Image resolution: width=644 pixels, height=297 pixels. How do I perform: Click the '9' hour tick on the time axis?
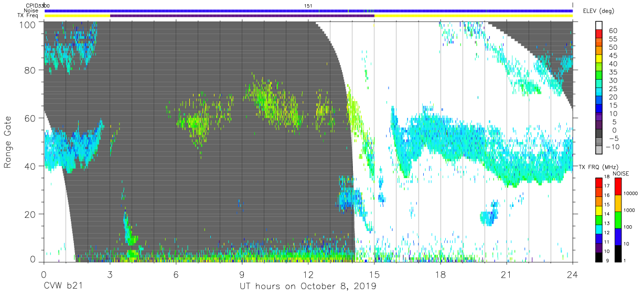tap(242, 274)
